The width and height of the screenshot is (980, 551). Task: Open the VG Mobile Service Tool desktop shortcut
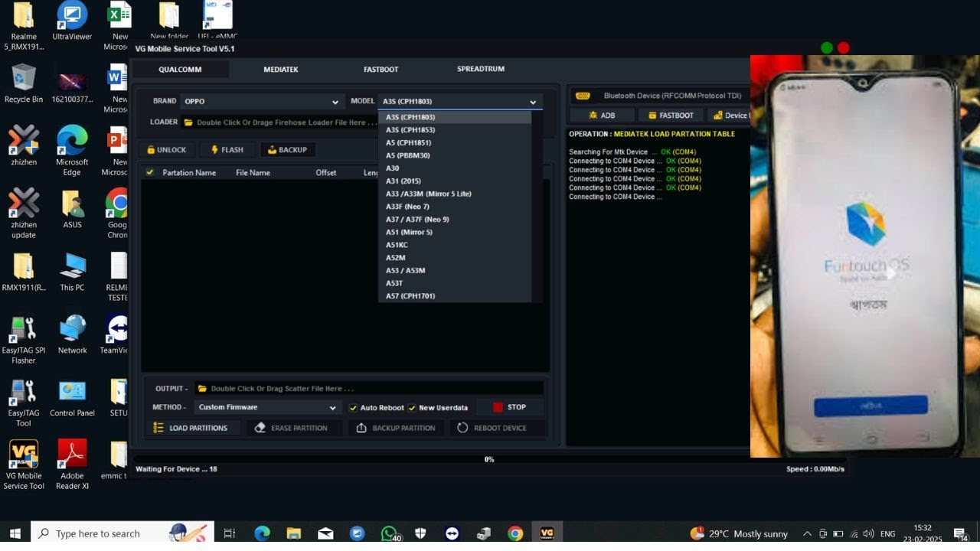click(24, 465)
